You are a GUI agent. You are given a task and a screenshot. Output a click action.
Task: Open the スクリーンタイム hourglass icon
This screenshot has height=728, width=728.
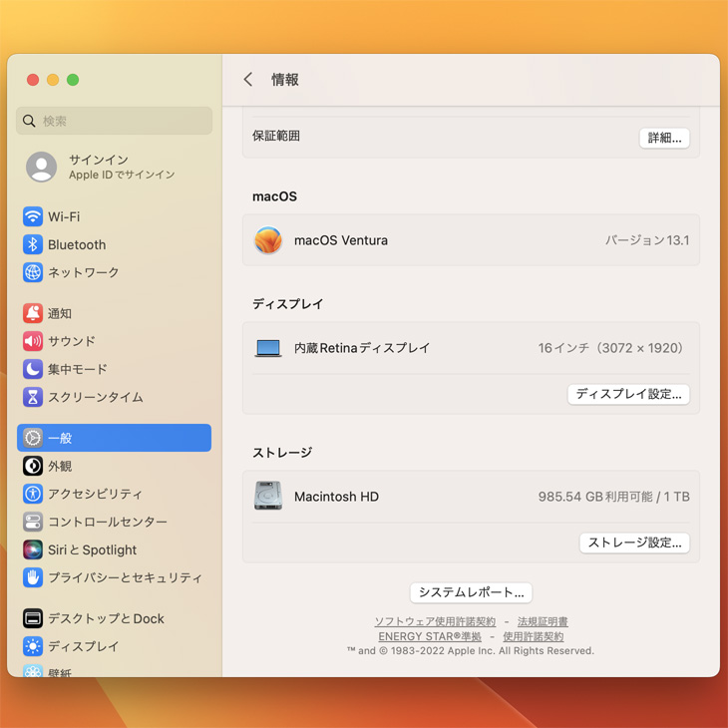(x=33, y=397)
